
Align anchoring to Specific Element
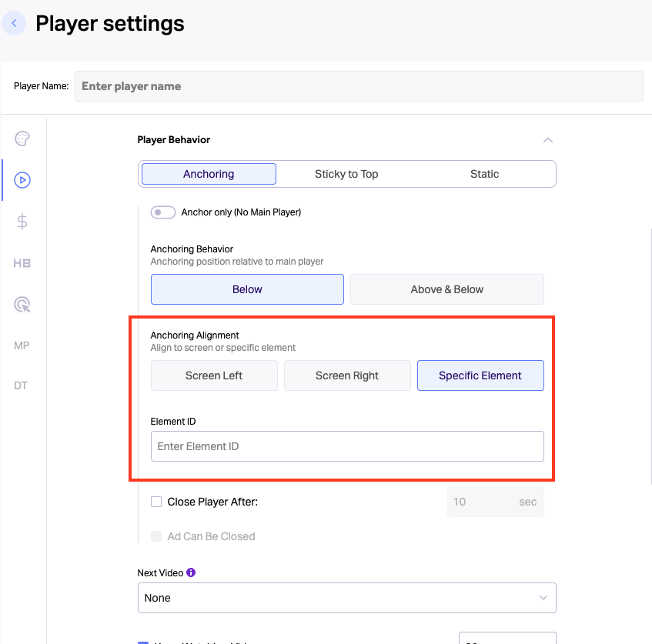point(480,375)
